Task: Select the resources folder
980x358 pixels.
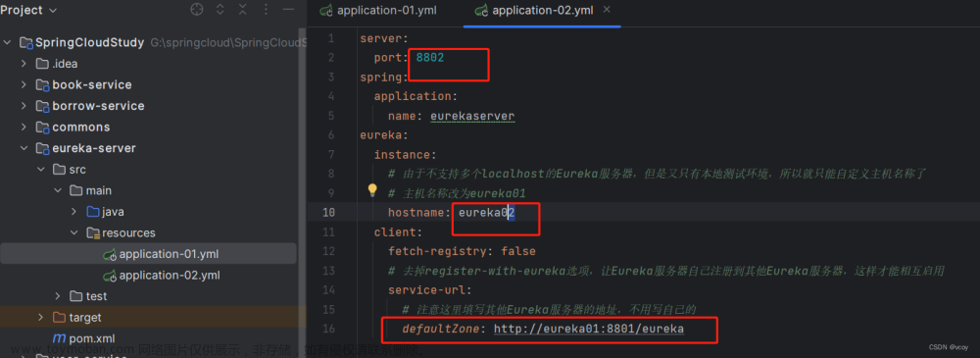Action: point(128,232)
